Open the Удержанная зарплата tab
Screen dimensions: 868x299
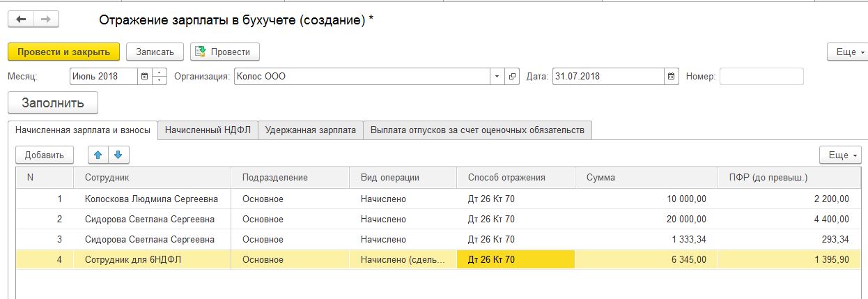[311, 130]
